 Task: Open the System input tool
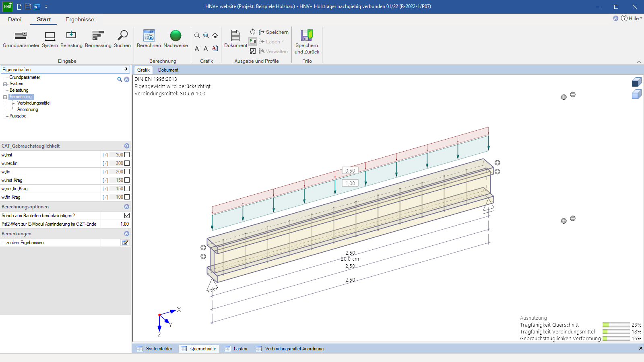pos(50,39)
